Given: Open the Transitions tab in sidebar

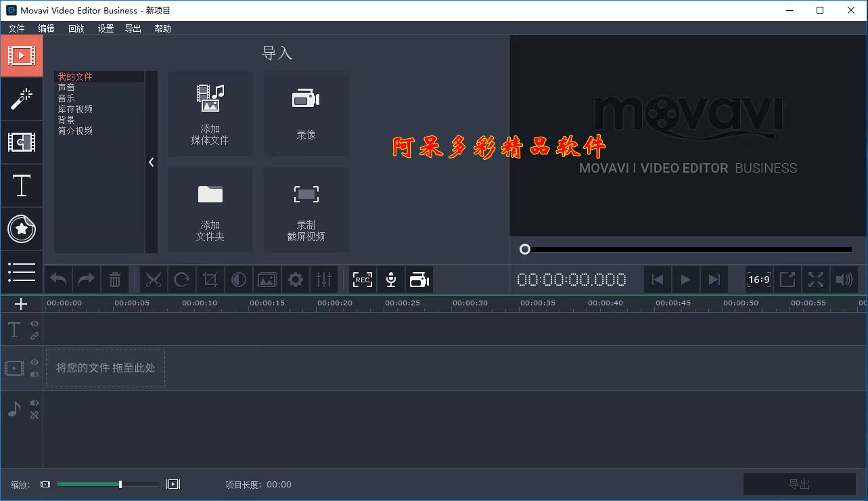Looking at the screenshot, I should tap(22, 142).
